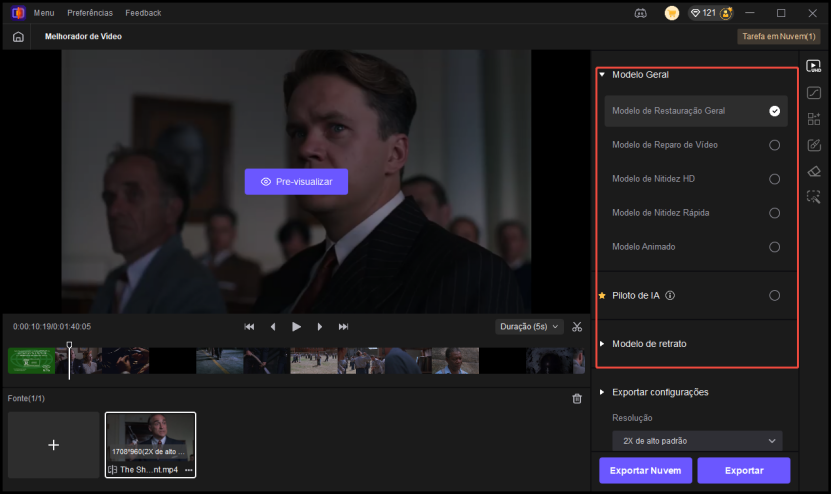Open Preferências menu
Image resolution: width=831 pixels, height=494 pixels.
pyautogui.click(x=90, y=13)
